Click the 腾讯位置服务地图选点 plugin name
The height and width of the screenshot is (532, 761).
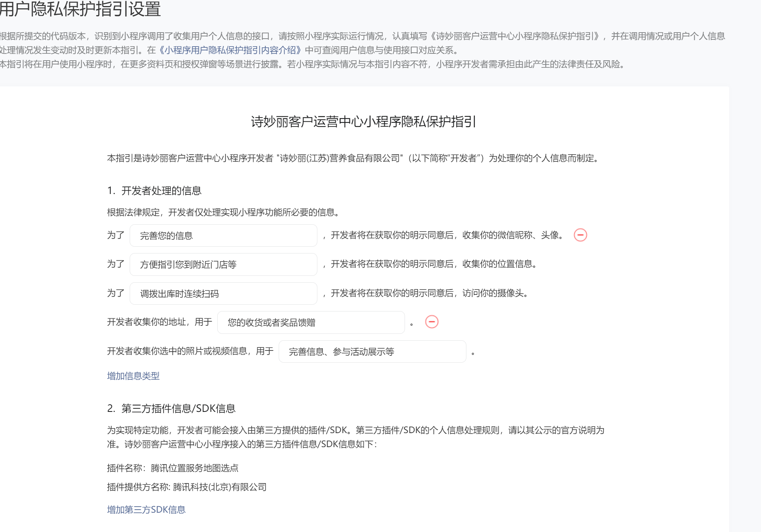195,468
